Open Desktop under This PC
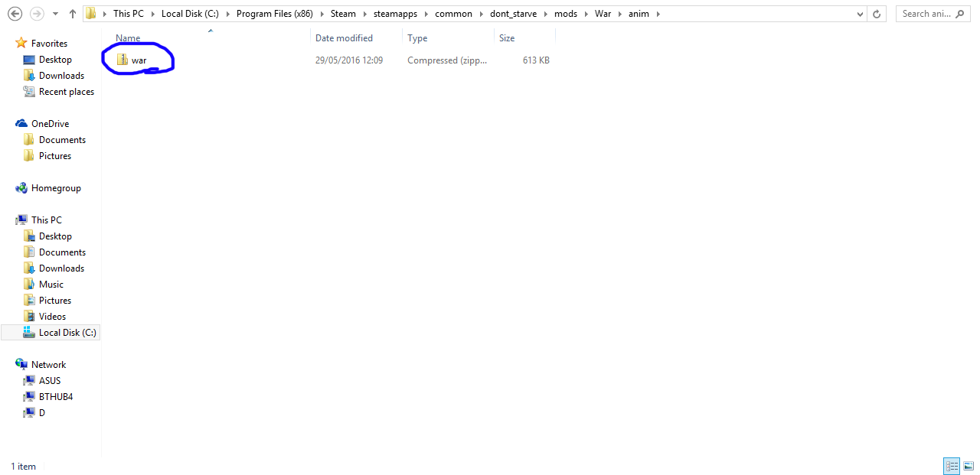The image size is (980, 475). click(x=55, y=236)
